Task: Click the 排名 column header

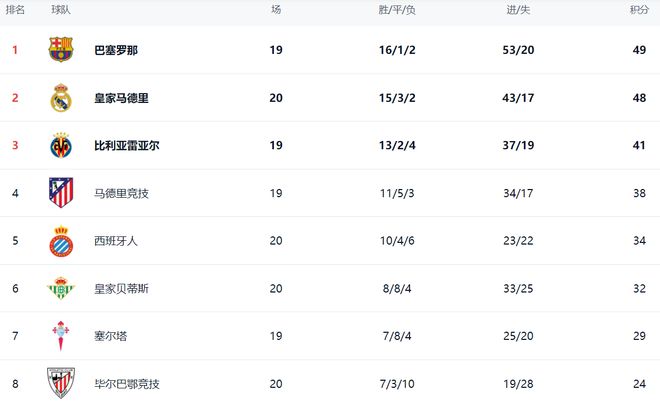Action: pyautogui.click(x=15, y=10)
